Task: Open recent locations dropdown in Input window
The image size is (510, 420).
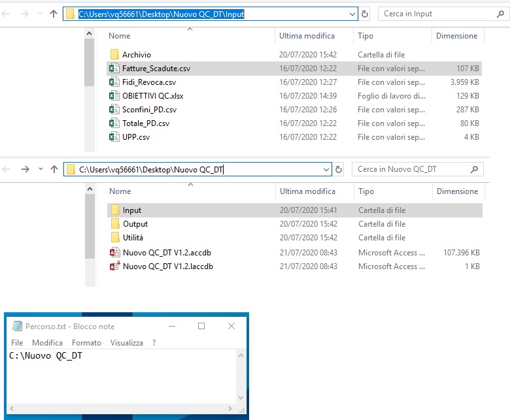Action: point(40,14)
